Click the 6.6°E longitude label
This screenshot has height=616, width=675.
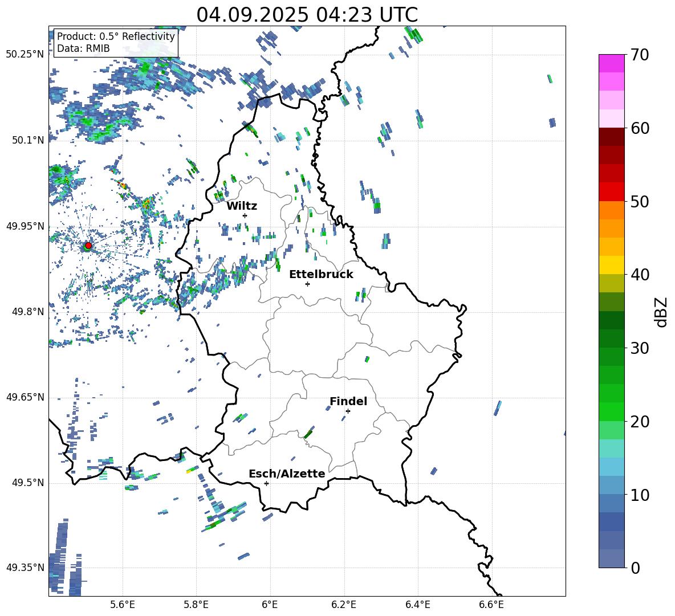pos(491,605)
